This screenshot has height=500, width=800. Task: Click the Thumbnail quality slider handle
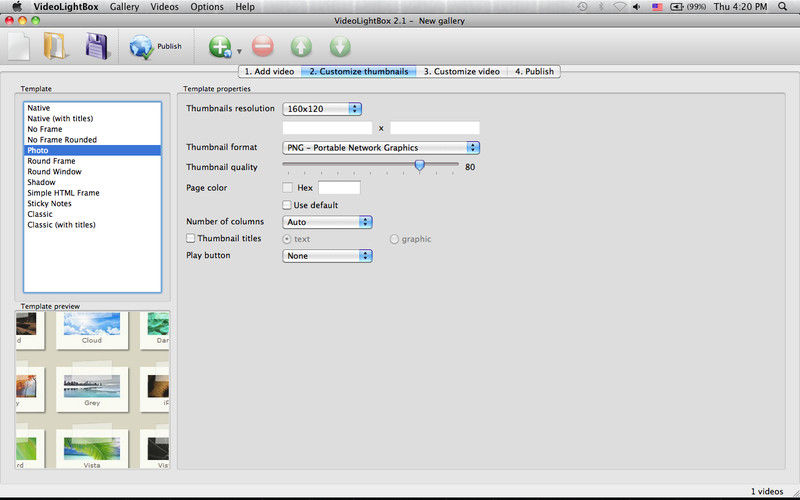coord(419,165)
